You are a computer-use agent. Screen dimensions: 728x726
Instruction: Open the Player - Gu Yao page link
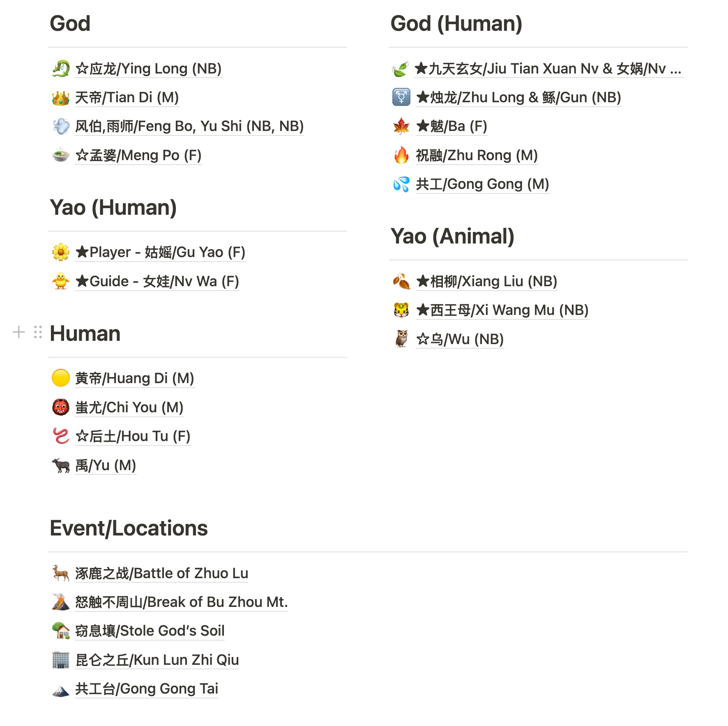tap(160, 252)
